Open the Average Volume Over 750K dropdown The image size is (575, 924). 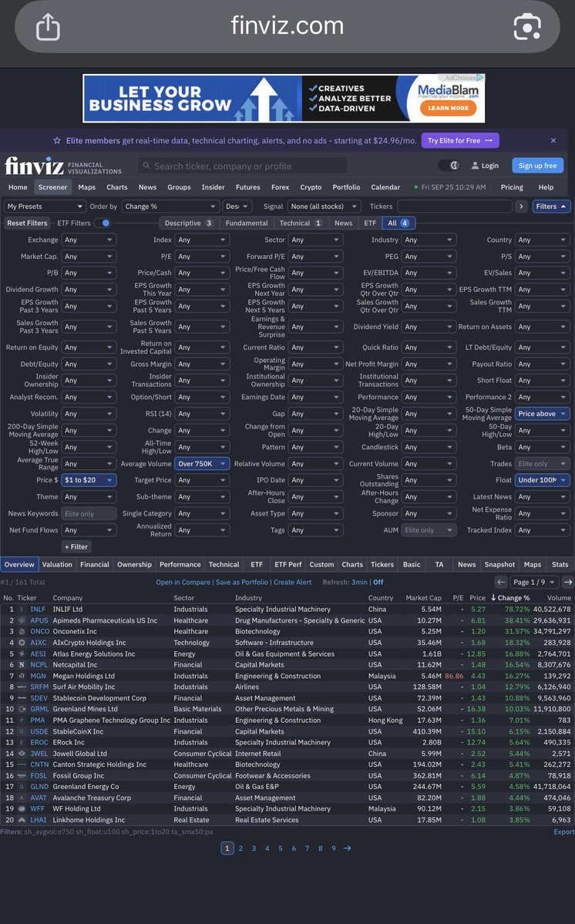[x=202, y=464]
